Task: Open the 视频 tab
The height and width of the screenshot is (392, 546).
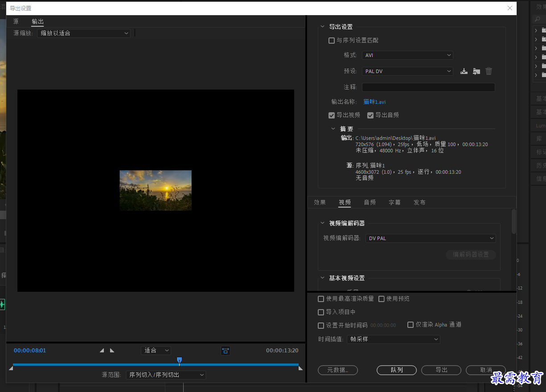Action: coord(345,202)
